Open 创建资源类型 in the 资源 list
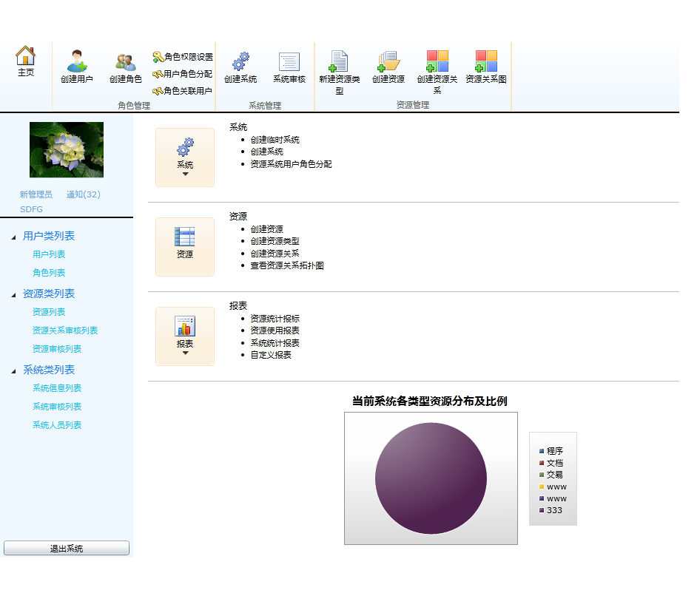 [275, 241]
